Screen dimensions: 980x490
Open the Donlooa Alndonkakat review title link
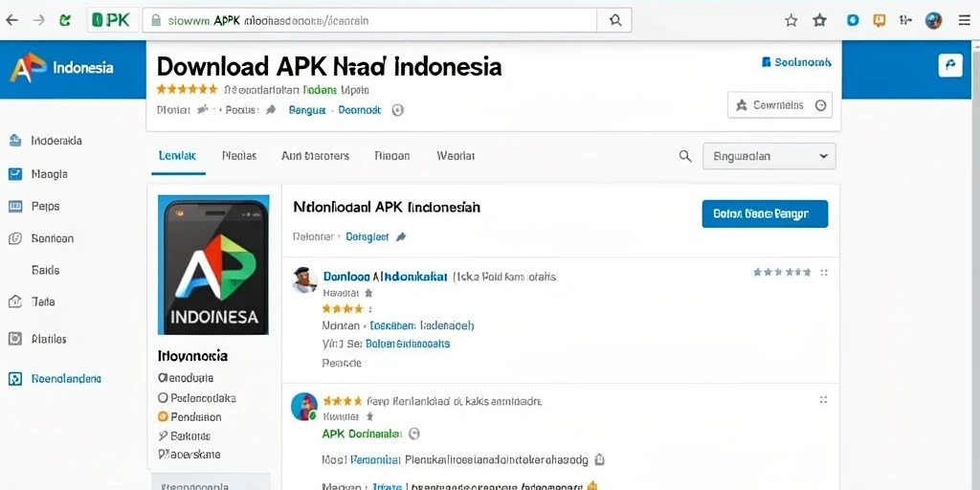click(x=385, y=277)
